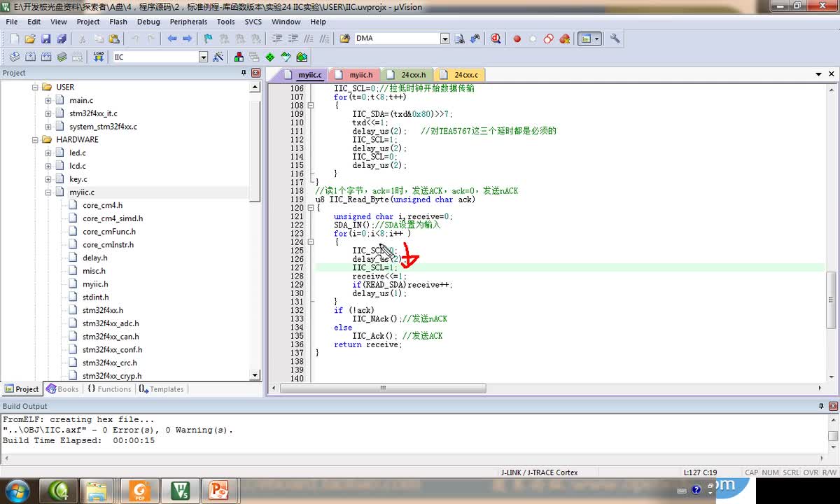Translate the current file with toolbar icon
Viewport: 840px width, 504px height.
click(x=15, y=57)
